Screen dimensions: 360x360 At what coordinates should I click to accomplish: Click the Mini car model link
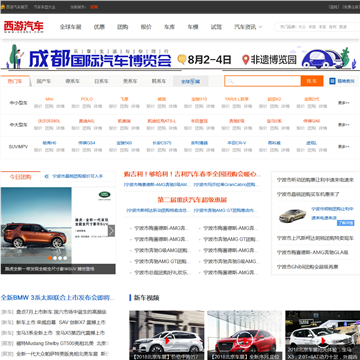coord(49,99)
